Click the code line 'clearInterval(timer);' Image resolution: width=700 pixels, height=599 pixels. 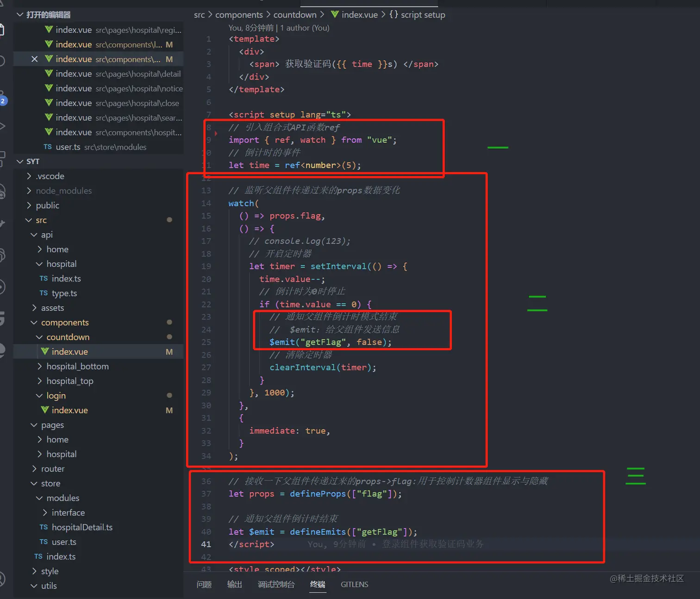point(323,367)
